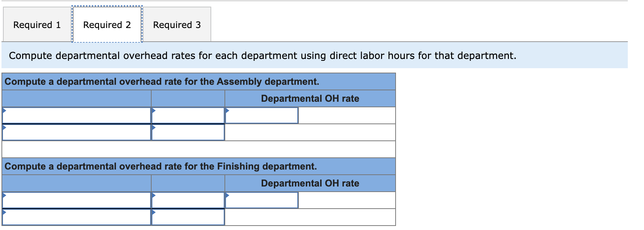Viewport: 644px width, 230px height.
Task: Open first-row label dropdown in Assembly table
Action: pyautogui.click(x=77, y=115)
